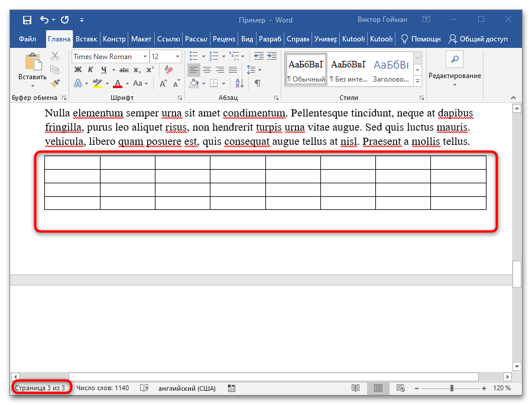Cut selection with the scissors icon
The width and height of the screenshot is (532, 405).
pos(54,56)
